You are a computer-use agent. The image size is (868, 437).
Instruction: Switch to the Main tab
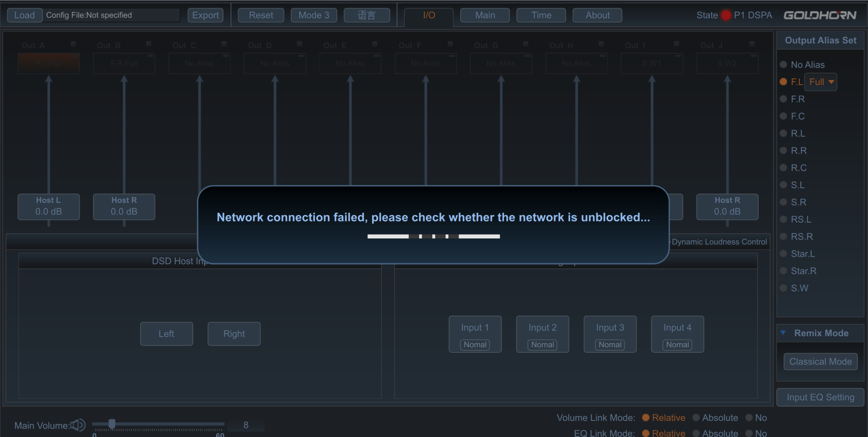point(485,15)
